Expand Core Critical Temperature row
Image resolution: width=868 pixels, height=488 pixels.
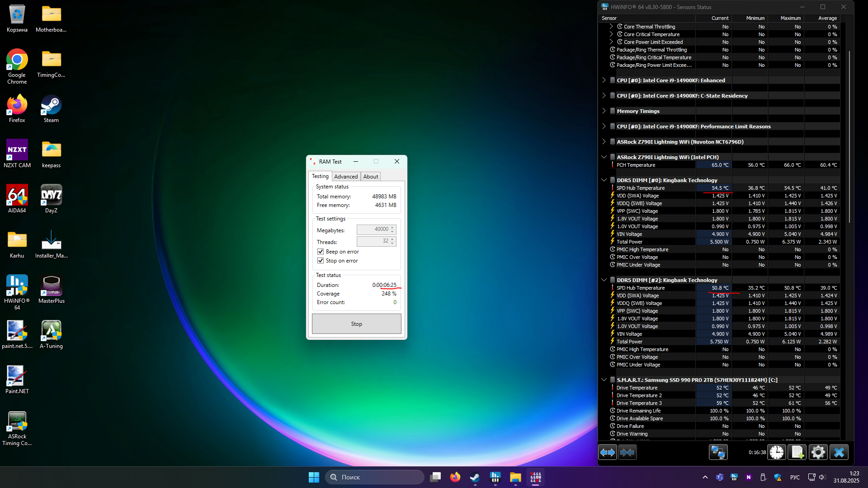click(x=611, y=34)
